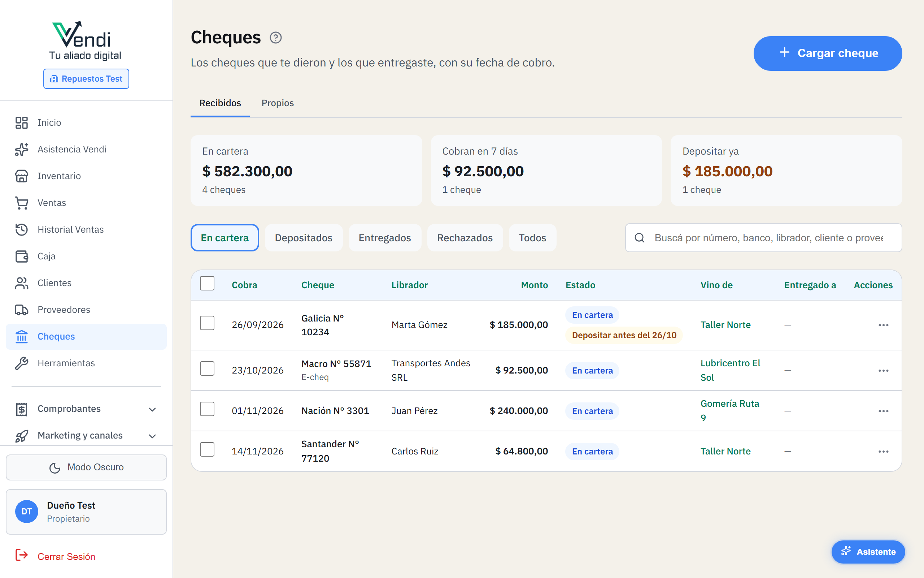Click the help question-mark icon beside Cheques
924x578 pixels.
(276, 38)
